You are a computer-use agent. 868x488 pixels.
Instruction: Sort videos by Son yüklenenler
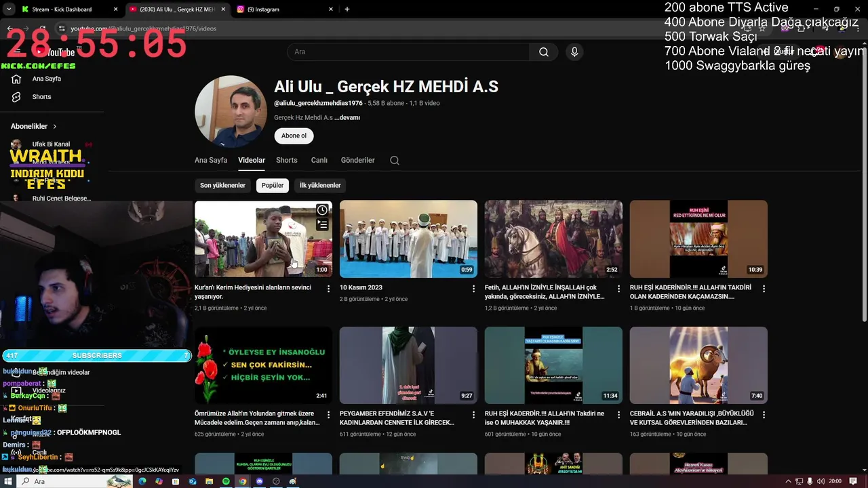pos(222,186)
